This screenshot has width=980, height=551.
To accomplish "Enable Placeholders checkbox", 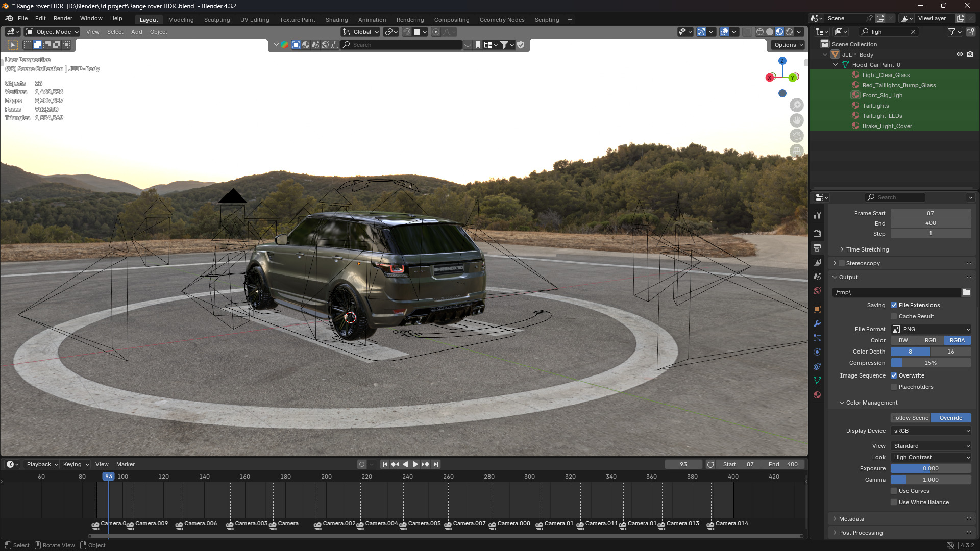I will pos(894,387).
